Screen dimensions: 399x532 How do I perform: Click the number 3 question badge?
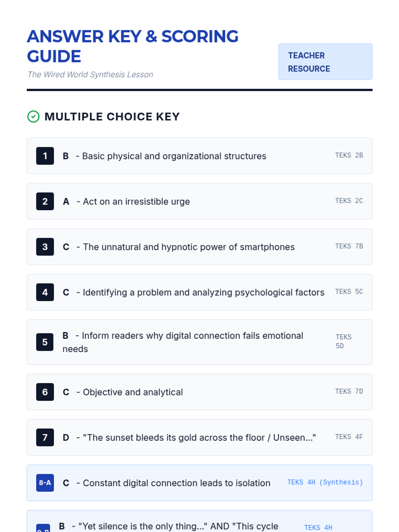pos(45,247)
